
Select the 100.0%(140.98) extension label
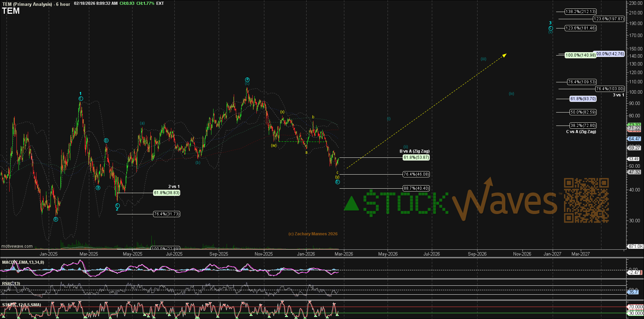click(x=580, y=55)
